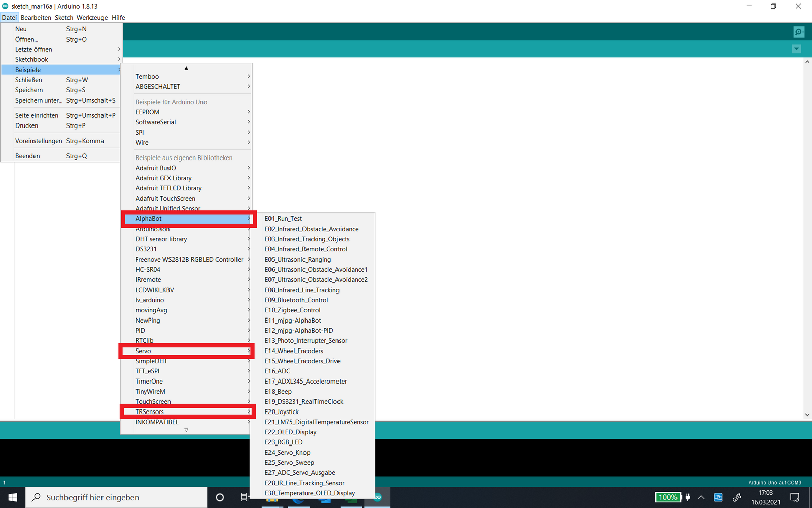Open the E05_Ultrasonic_Ranging example
The height and width of the screenshot is (508, 812).
(x=297, y=260)
